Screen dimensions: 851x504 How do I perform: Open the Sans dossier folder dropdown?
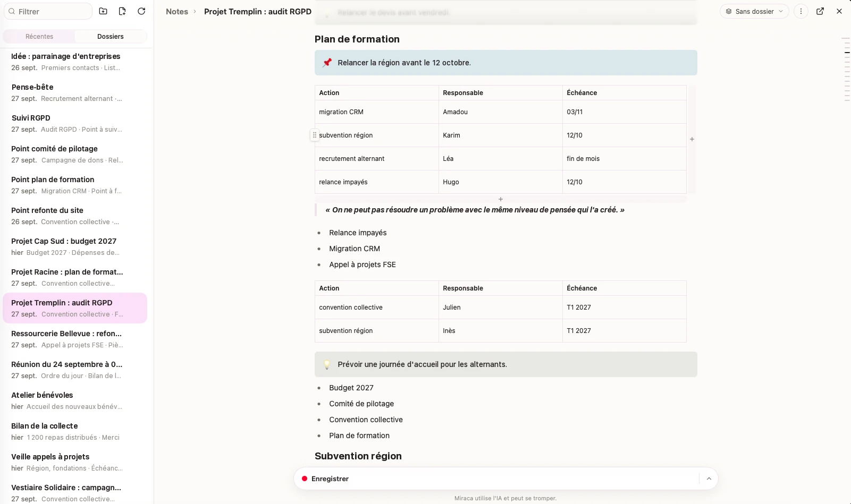754,11
